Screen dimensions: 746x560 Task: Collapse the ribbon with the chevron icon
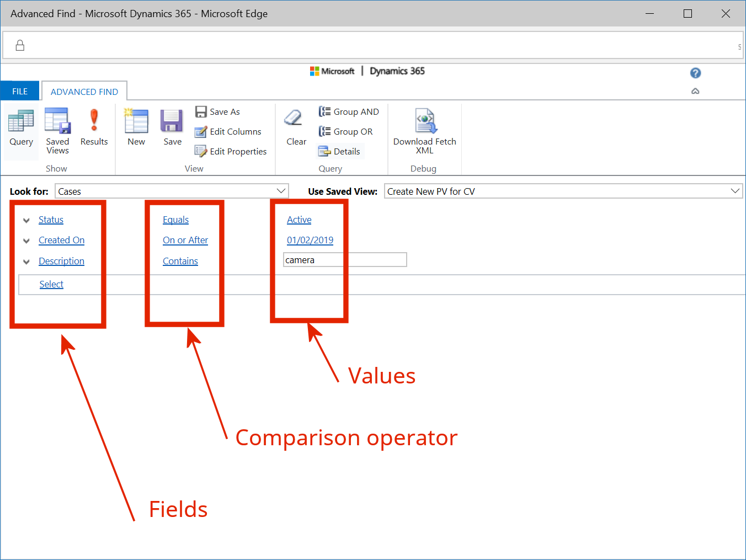(695, 91)
